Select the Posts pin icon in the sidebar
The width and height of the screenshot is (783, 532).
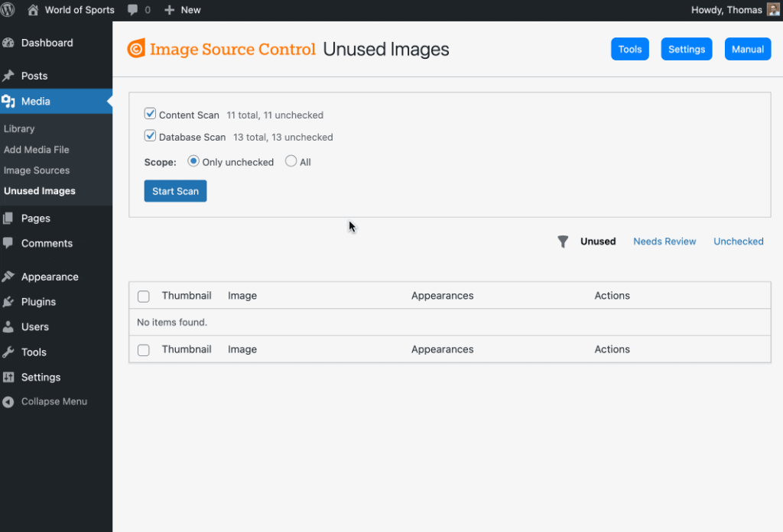(x=8, y=76)
